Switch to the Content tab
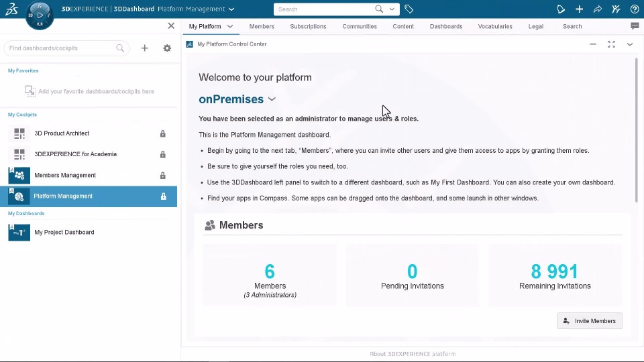644x362 pixels. click(x=403, y=26)
